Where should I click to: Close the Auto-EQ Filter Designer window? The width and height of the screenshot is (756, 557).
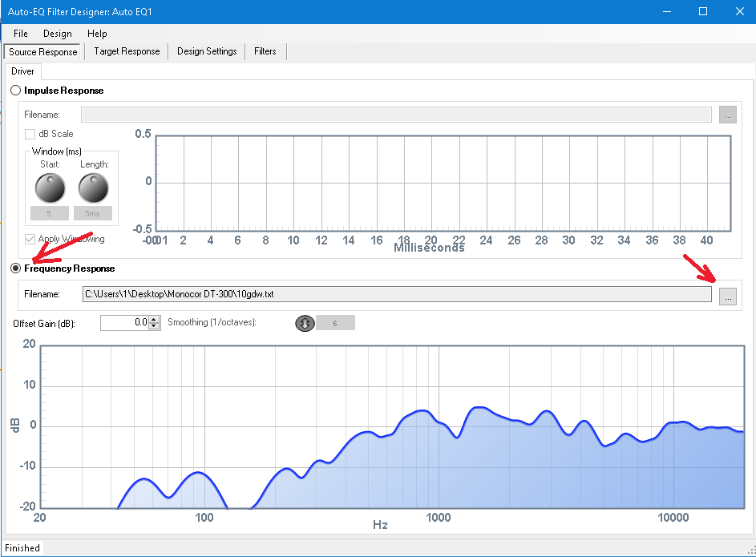(738, 11)
